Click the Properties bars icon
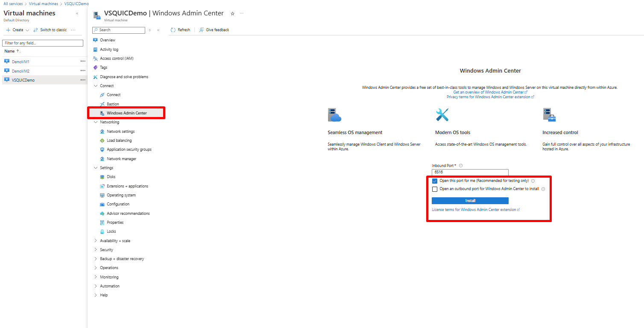 point(102,223)
